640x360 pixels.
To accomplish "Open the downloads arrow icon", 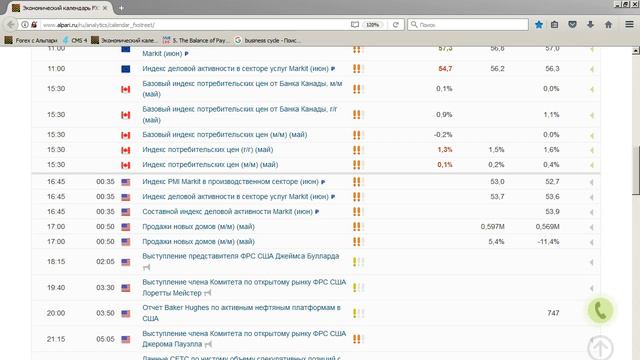I will point(590,25).
